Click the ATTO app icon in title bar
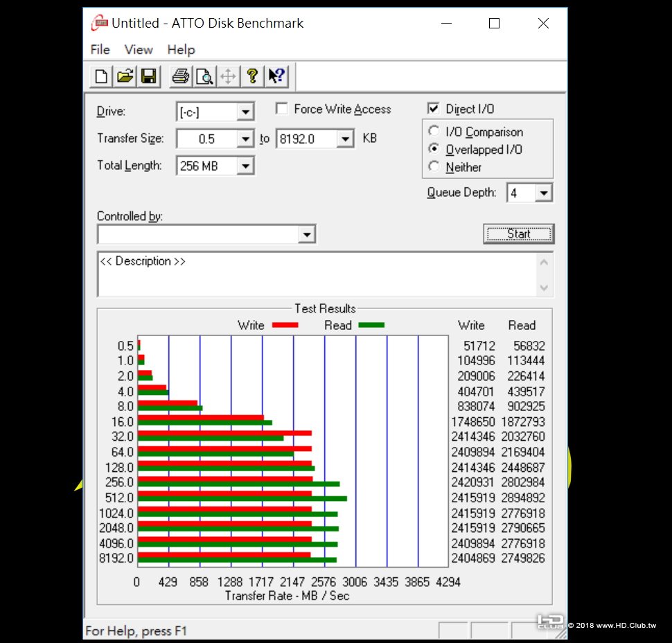Viewport: 672px width, 643px height. pyautogui.click(x=100, y=23)
